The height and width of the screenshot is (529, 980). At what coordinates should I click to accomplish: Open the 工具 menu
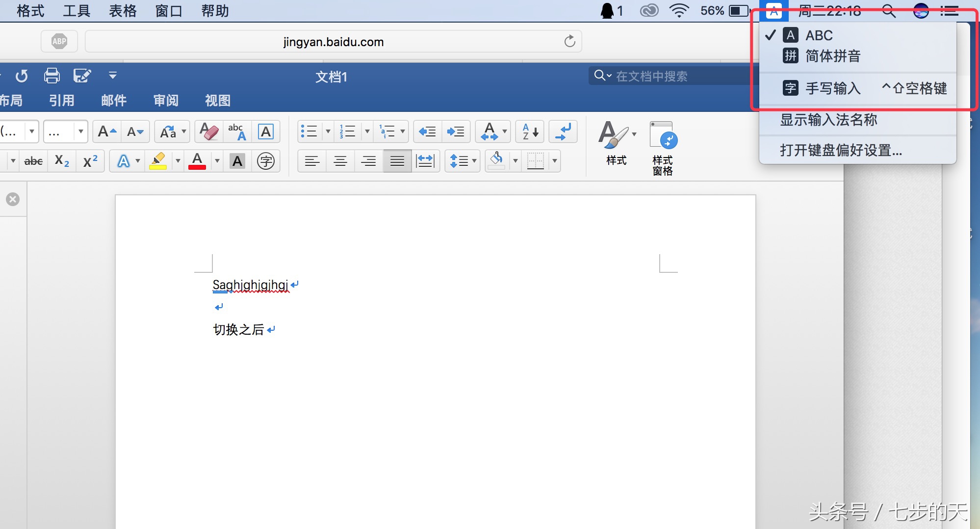[x=77, y=11]
